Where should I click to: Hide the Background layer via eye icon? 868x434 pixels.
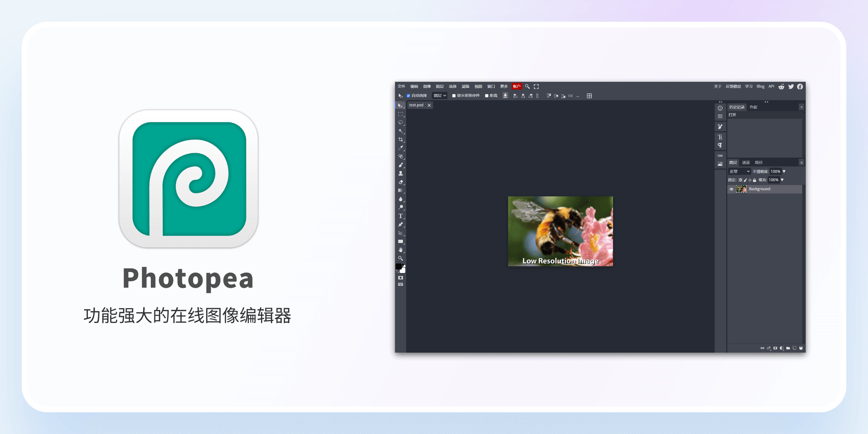tap(731, 189)
